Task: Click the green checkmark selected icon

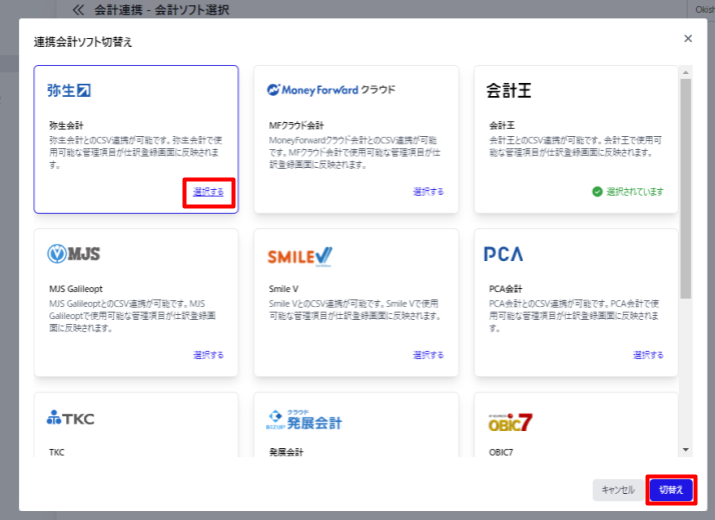Action: [x=597, y=192]
